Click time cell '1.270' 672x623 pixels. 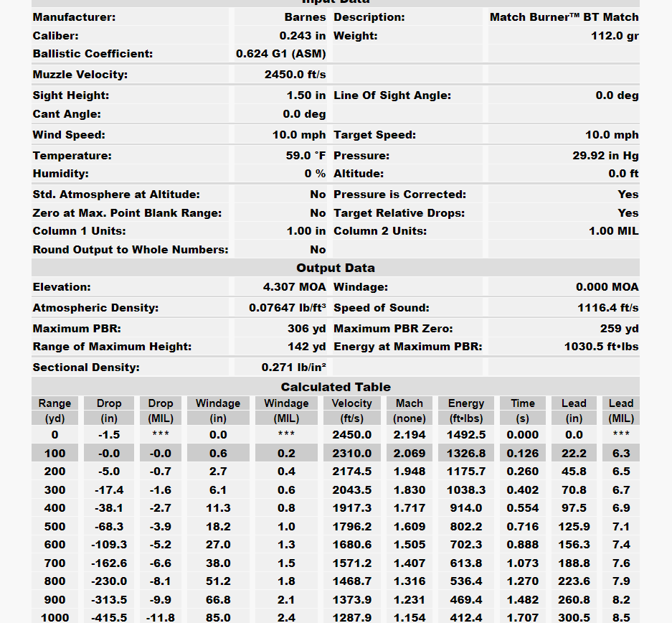coord(522,581)
